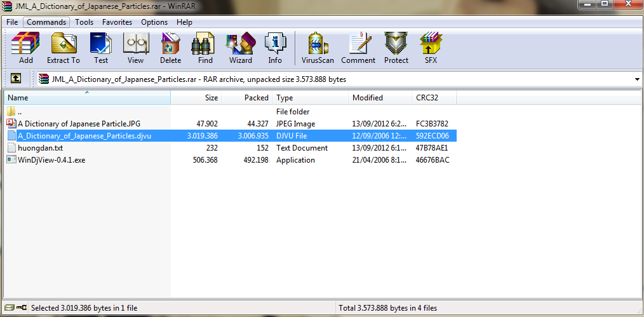This screenshot has height=317, width=644.
Task: Click the 'File folder' type cell
Action: [293, 112]
